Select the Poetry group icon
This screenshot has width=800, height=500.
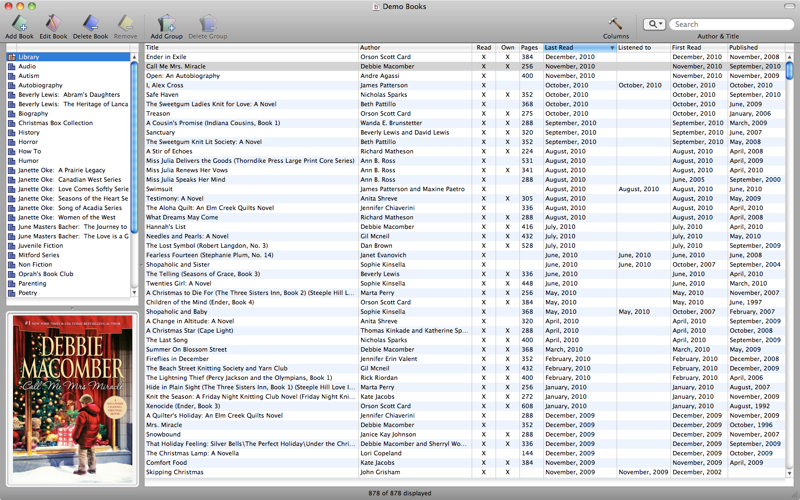[x=12, y=293]
